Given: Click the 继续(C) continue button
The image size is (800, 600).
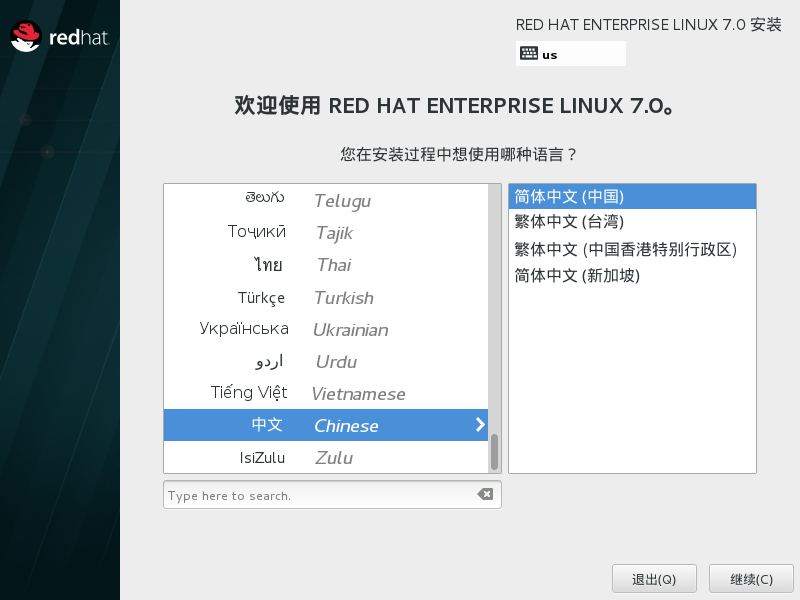Looking at the screenshot, I should tap(751, 578).
